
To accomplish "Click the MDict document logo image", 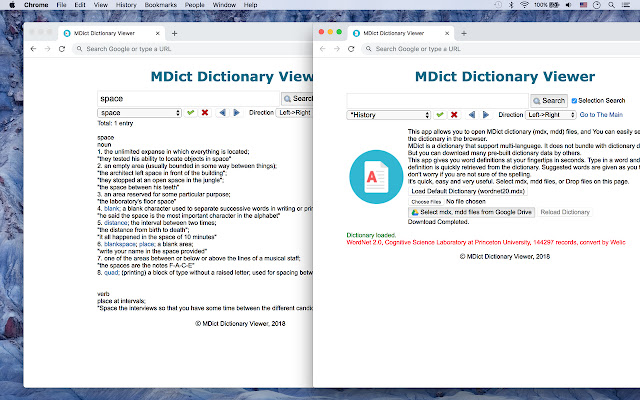I will pyautogui.click(x=376, y=177).
